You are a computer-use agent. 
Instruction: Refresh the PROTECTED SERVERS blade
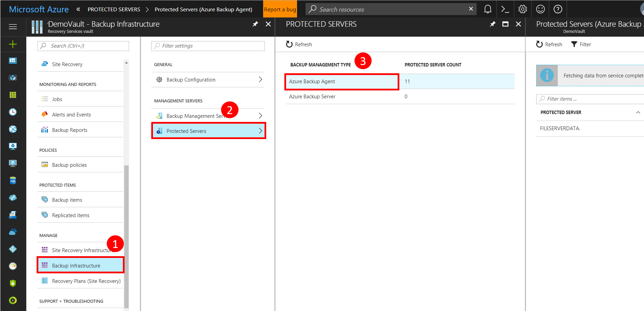coord(299,44)
